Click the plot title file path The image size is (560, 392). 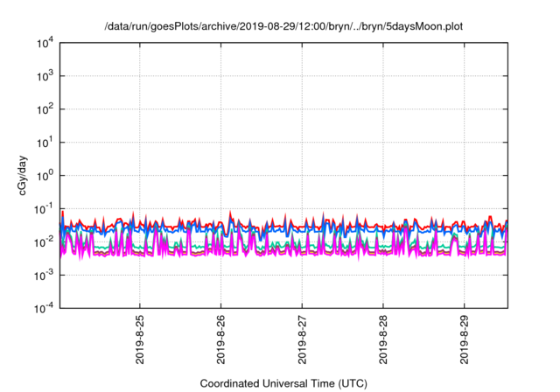tap(282, 27)
